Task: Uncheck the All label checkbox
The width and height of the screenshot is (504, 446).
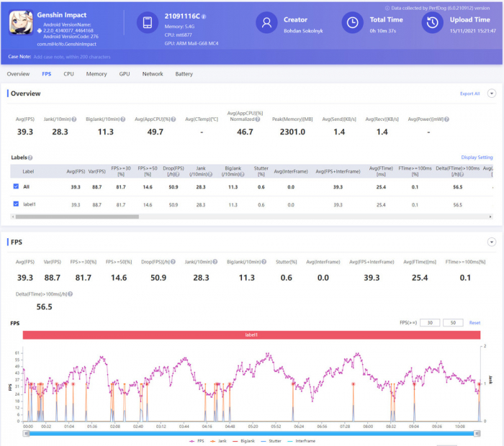Action: [16, 186]
